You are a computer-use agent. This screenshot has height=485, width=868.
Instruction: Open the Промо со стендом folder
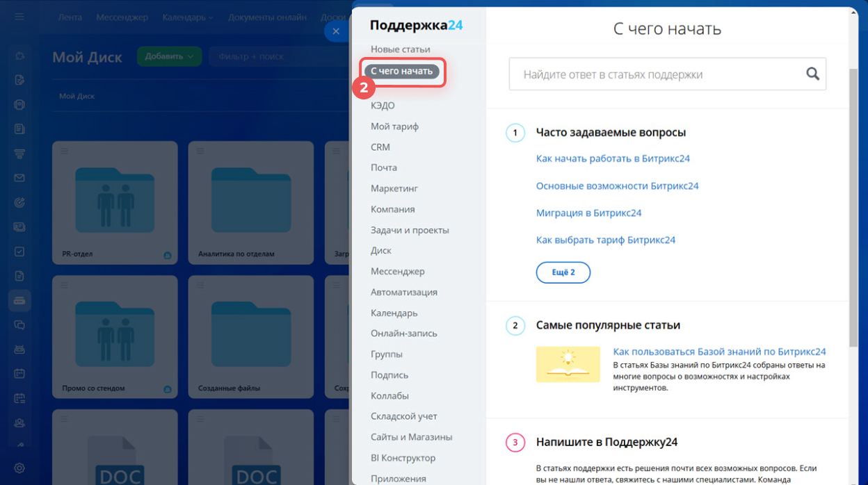click(x=115, y=338)
